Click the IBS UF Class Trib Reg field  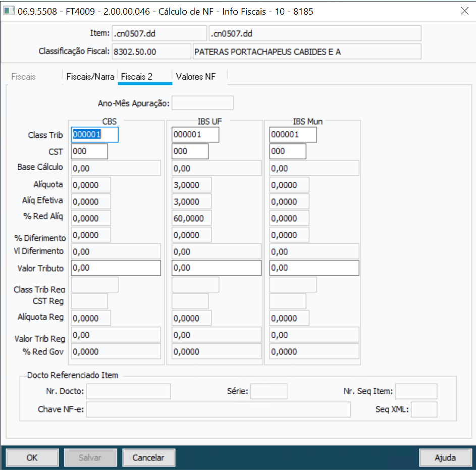tap(195, 285)
